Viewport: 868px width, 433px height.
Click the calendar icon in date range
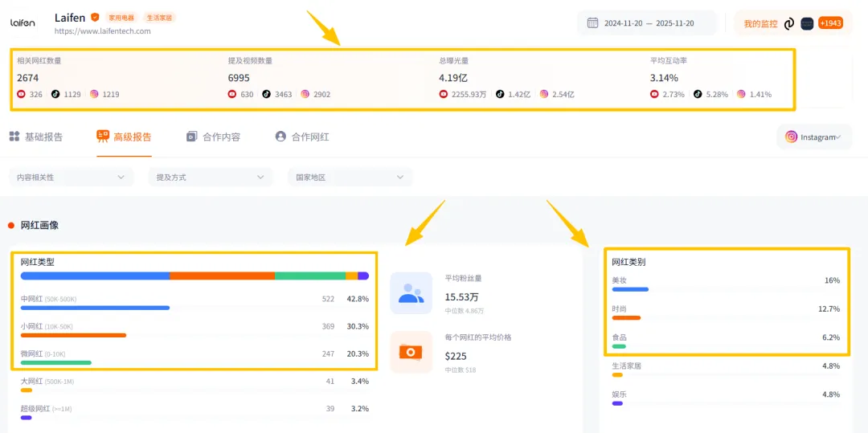[592, 23]
